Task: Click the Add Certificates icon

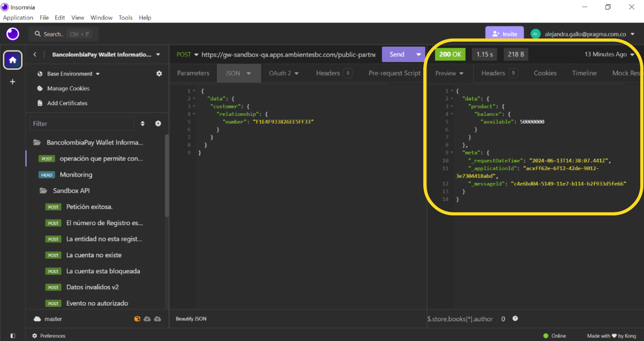Action: (40, 103)
